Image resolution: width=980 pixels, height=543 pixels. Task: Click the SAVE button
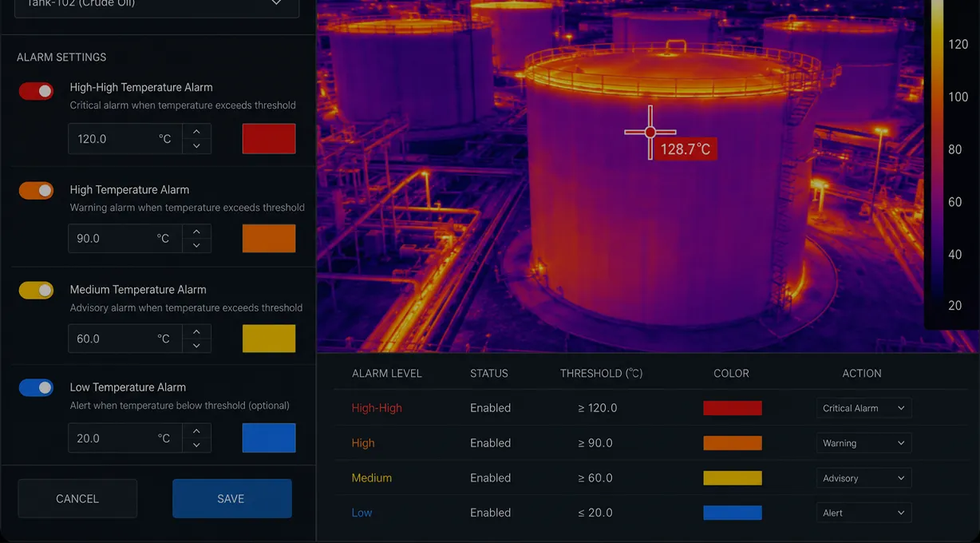pyautogui.click(x=231, y=498)
